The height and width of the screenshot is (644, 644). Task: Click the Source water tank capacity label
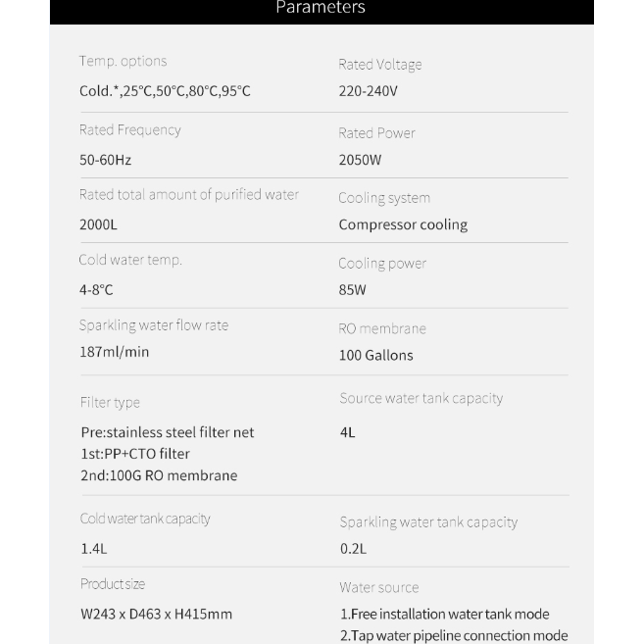click(x=421, y=398)
